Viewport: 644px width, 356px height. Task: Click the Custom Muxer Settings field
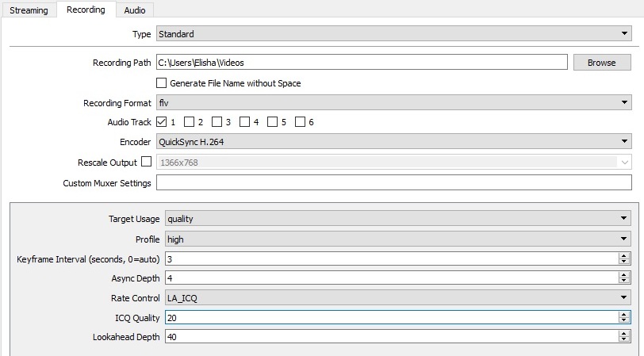pos(394,182)
